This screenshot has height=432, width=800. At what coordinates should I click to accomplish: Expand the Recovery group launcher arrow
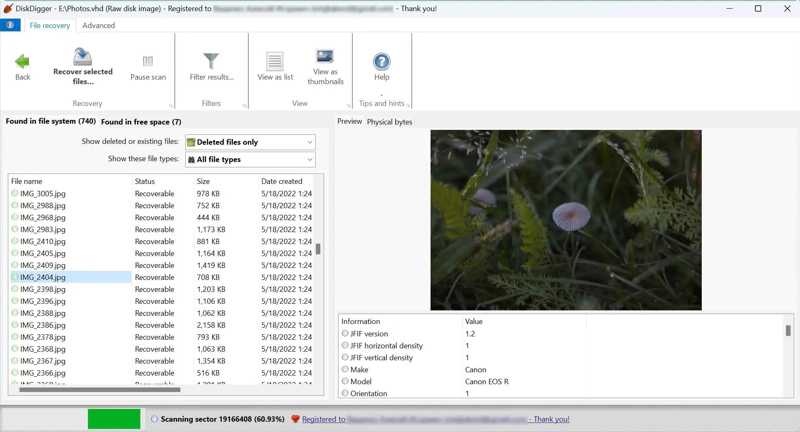[x=170, y=105]
